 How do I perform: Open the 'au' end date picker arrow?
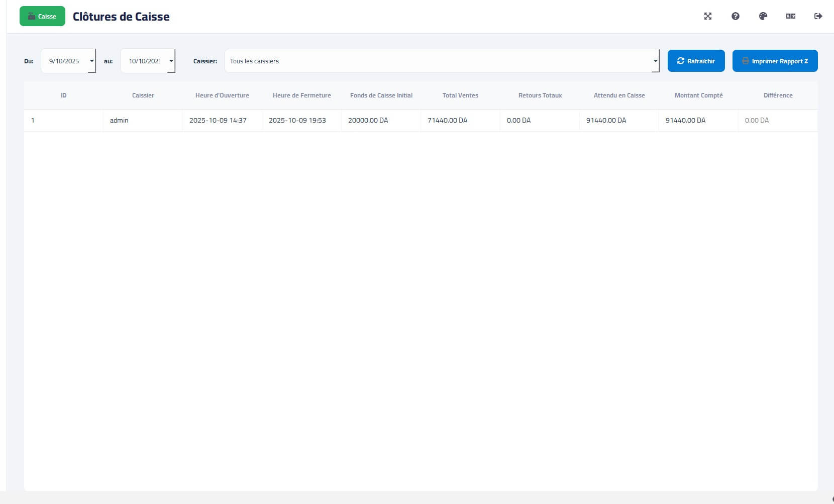coord(171,61)
